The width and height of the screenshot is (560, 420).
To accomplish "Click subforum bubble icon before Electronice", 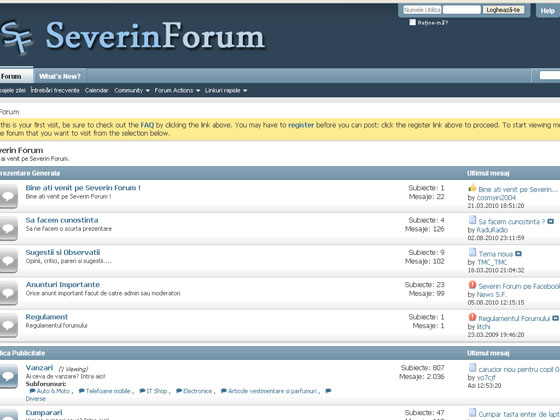I will pos(179,391).
